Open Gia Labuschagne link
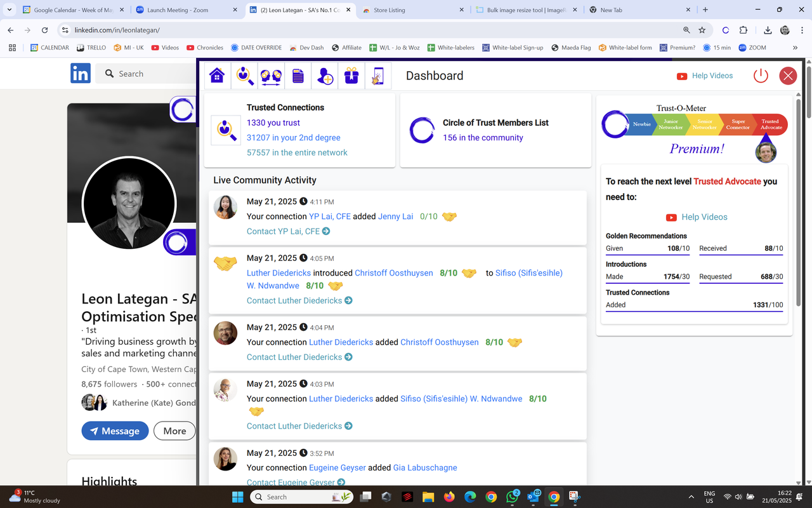This screenshot has height=508, width=812. pos(425,467)
